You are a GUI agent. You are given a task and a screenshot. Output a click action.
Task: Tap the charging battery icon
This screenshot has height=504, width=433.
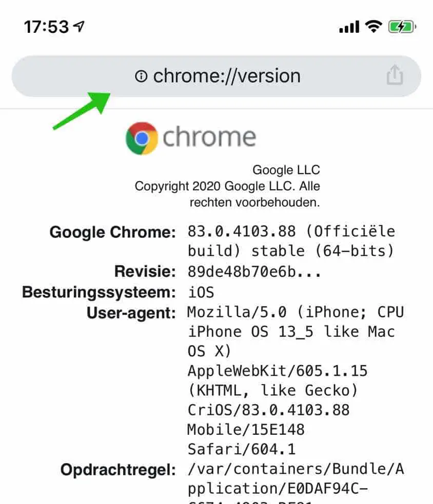coord(401,26)
